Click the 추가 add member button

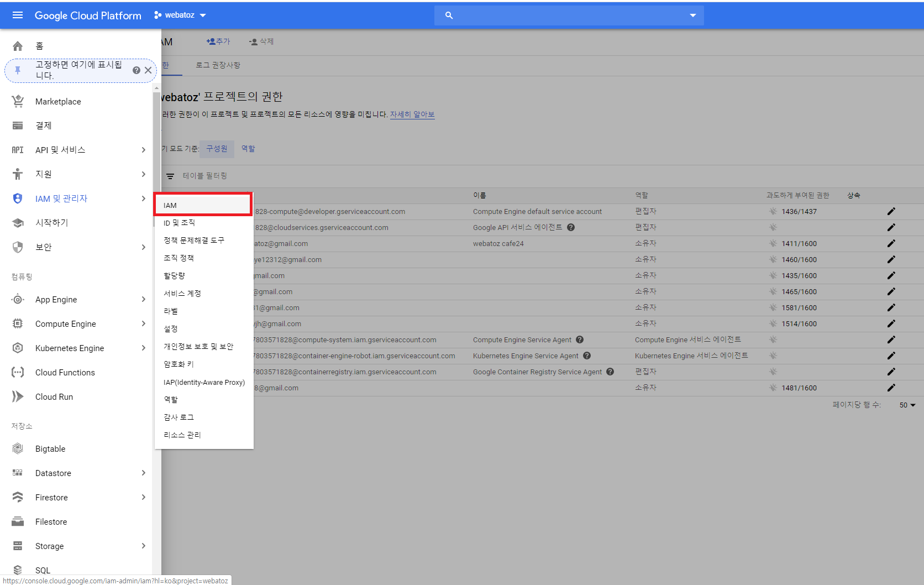coord(218,41)
